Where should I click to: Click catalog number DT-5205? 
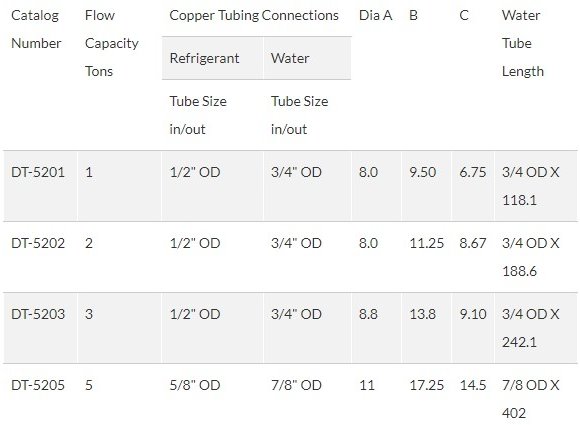click(38, 385)
